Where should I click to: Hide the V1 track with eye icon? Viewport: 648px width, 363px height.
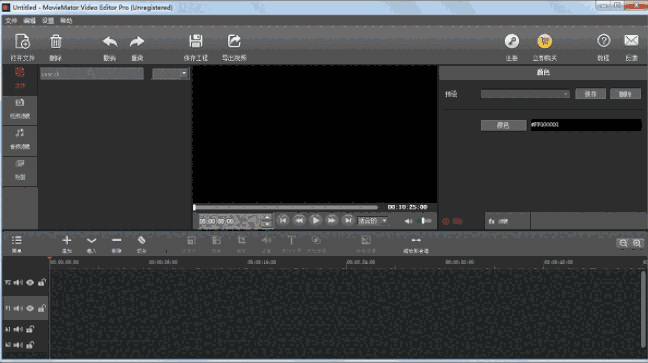(30, 308)
